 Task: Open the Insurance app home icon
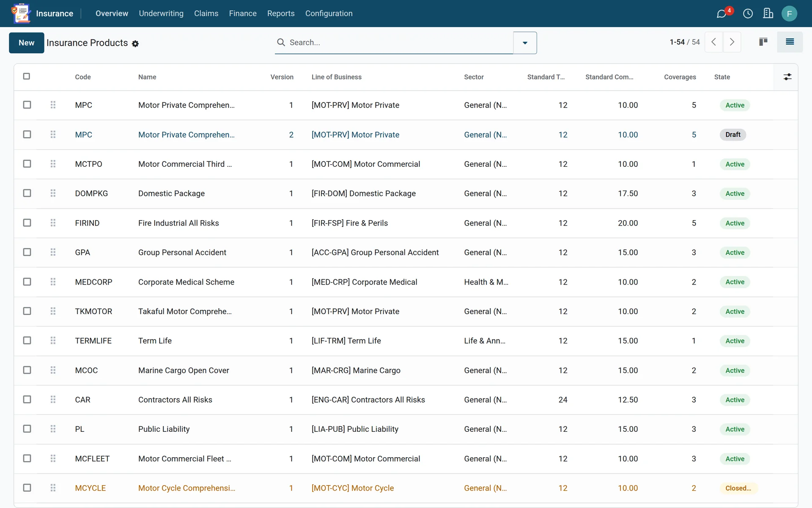pyautogui.click(x=21, y=13)
